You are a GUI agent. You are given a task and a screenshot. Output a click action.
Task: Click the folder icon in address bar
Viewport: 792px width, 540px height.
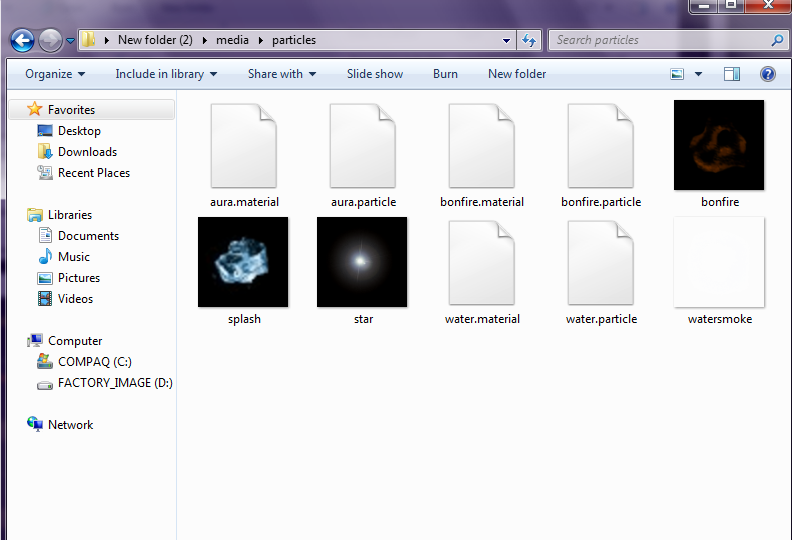coord(88,39)
